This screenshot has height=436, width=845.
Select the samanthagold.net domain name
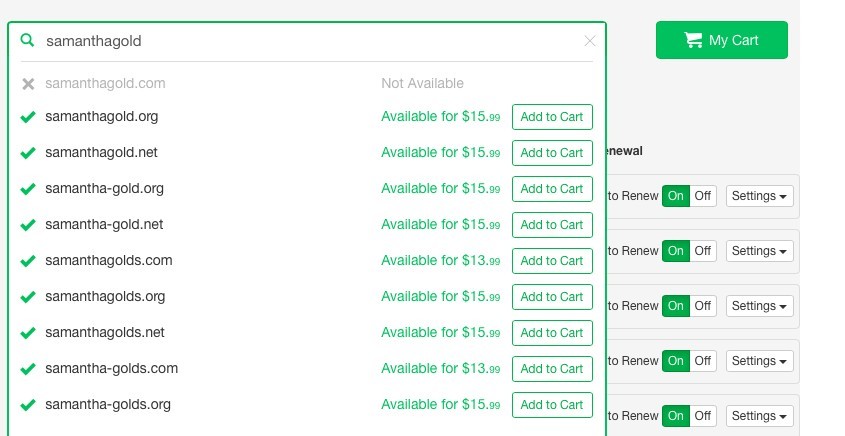pyautogui.click(x=101, y=153)
